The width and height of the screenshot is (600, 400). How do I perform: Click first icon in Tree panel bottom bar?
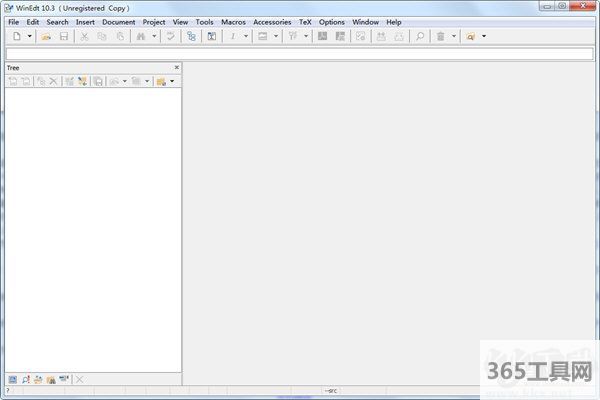tap(13, 379)
